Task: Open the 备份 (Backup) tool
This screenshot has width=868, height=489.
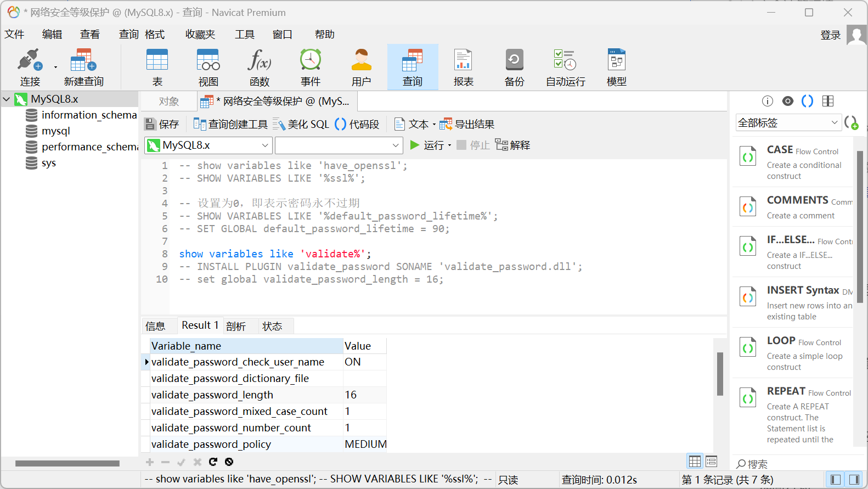Action: pyautogui.click(x=514, y=66)
